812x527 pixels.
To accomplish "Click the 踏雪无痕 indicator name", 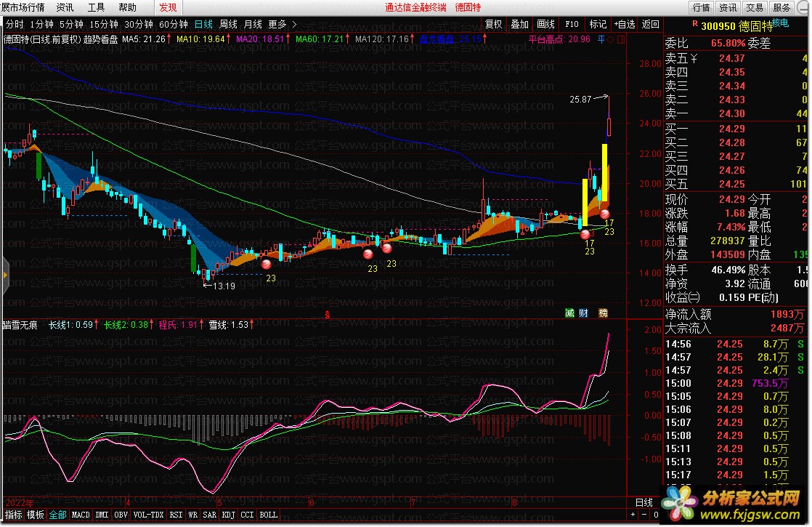I will coord(20,326).
